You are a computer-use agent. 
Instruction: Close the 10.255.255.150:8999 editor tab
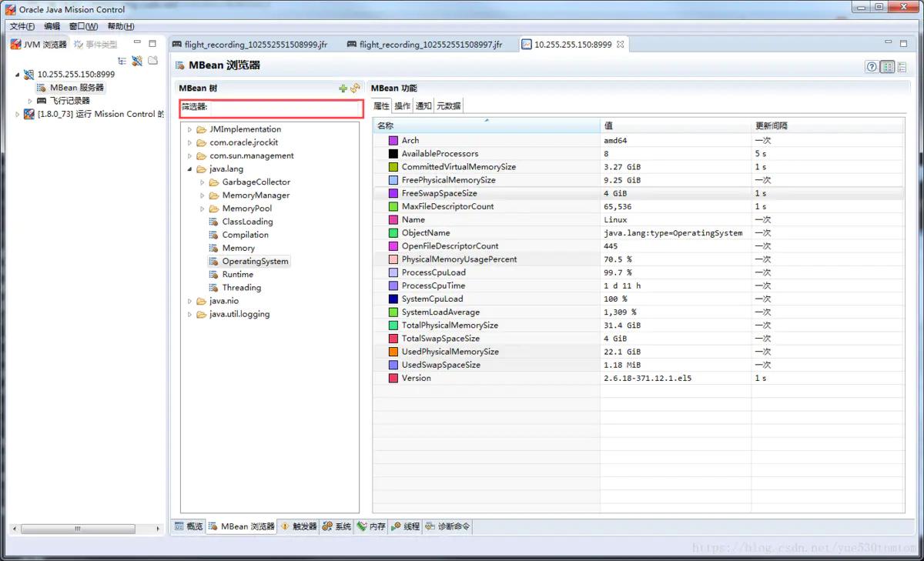tap(621, 45)
